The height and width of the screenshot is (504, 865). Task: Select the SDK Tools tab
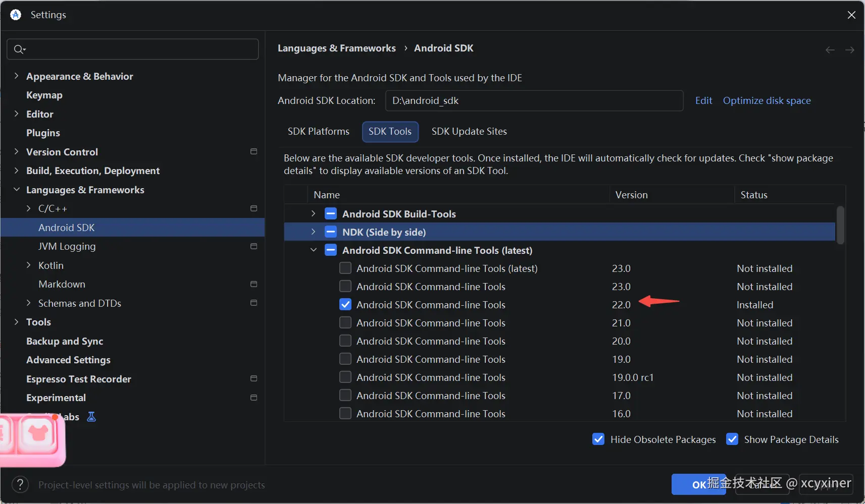pos(390,132)
